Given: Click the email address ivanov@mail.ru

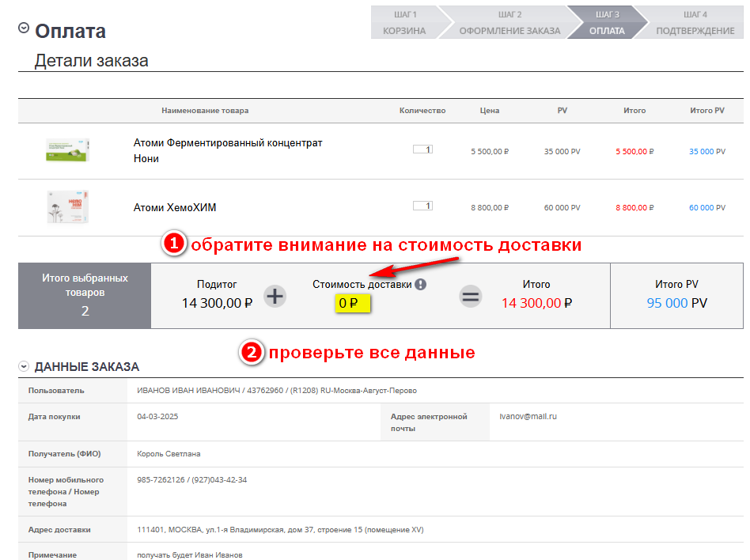Looking at the screenshot, I should pyautogui.click(x=528, y=415).
